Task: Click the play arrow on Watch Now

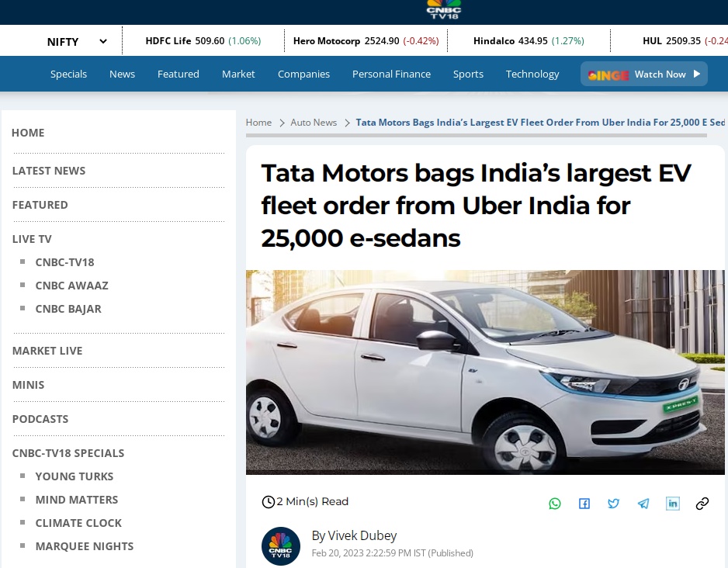Action: tap(696, 74)
